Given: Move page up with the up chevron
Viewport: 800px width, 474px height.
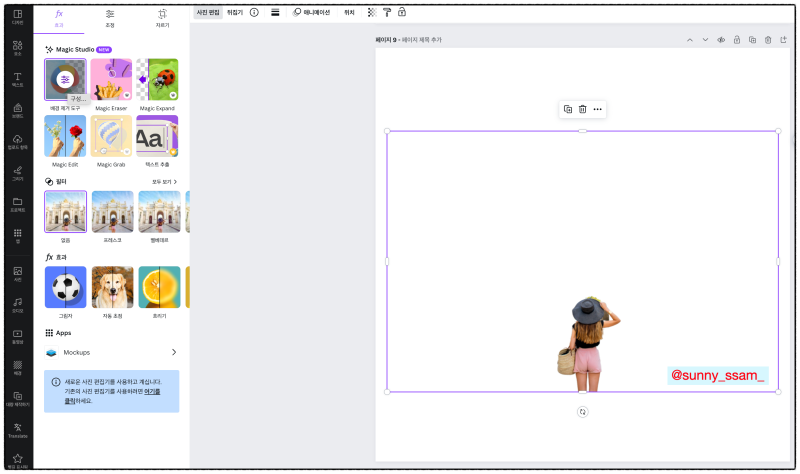Looking at the screenshot, I should 690,40.
